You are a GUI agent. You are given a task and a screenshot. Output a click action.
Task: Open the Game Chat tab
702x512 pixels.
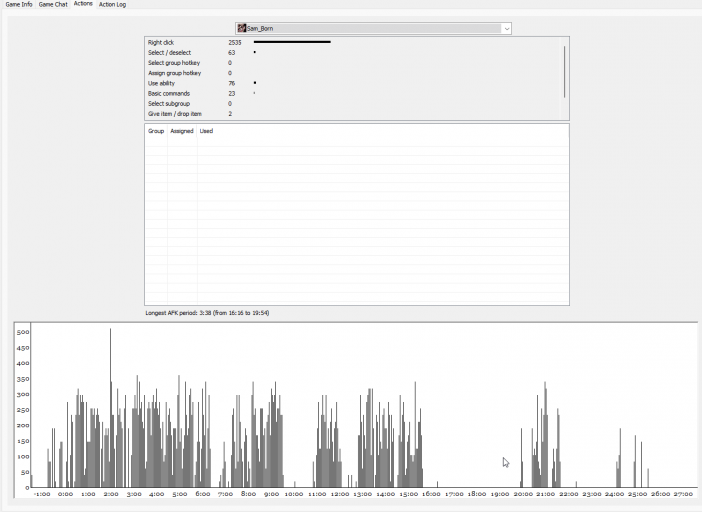point(53,4)
